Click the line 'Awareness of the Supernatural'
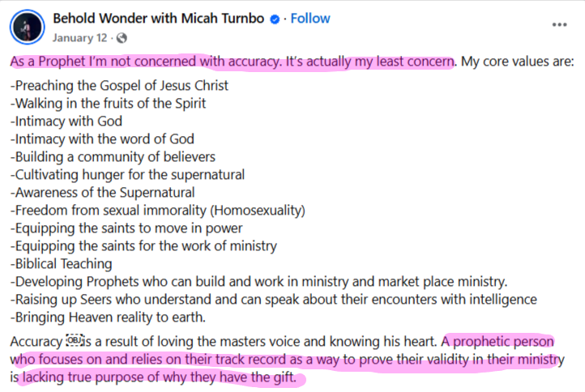The height and width of the screenshot is (392, 585). click(x=102, y=193)
